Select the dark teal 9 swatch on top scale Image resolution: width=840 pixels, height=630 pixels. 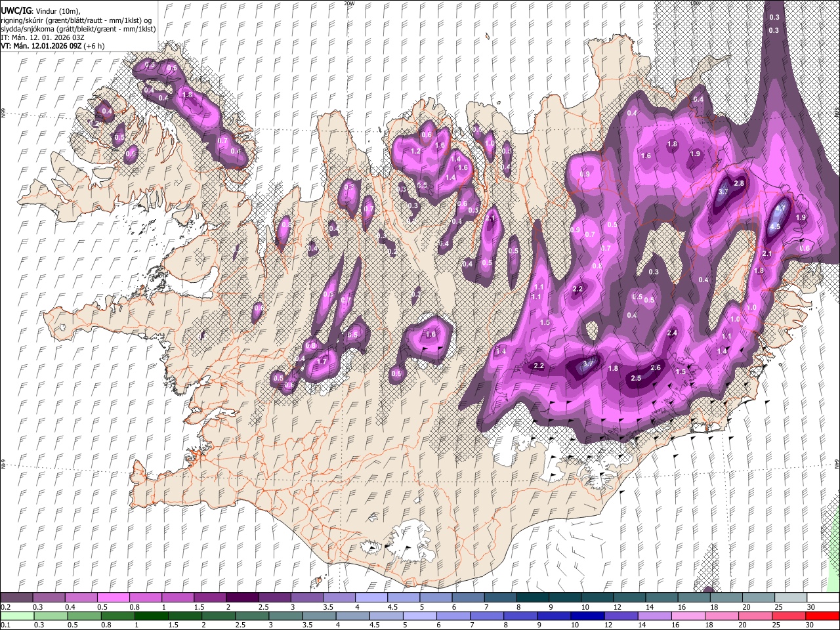tap(565, 598)
